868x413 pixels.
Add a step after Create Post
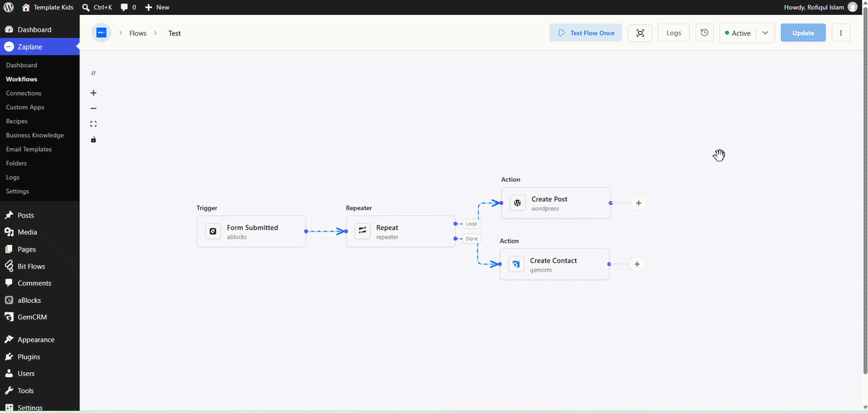638,203
